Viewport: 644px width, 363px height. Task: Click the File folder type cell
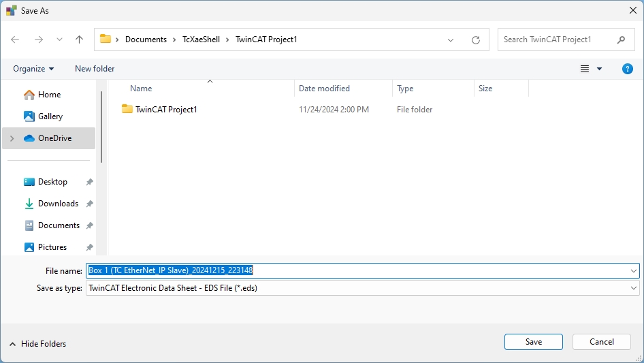(415, 110)
